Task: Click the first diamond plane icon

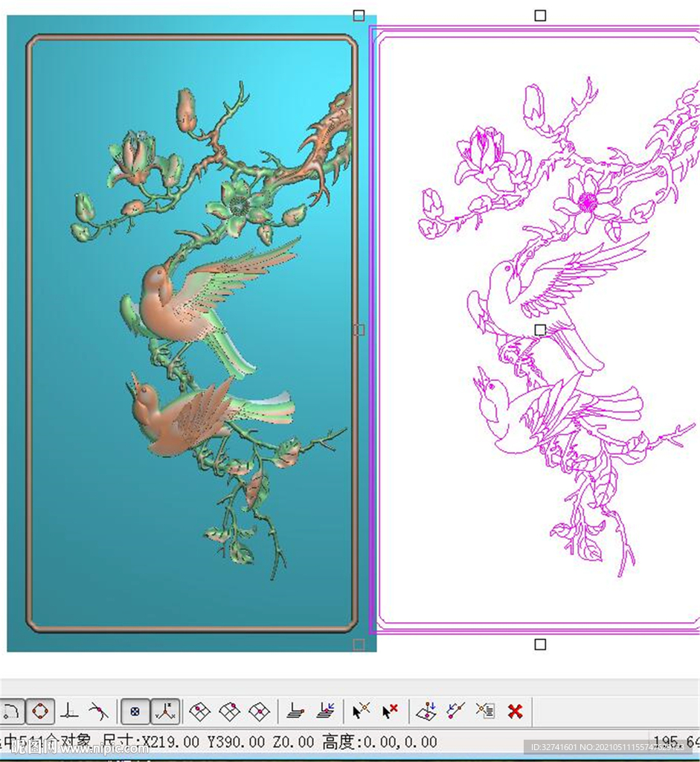Action: [199, 711]
